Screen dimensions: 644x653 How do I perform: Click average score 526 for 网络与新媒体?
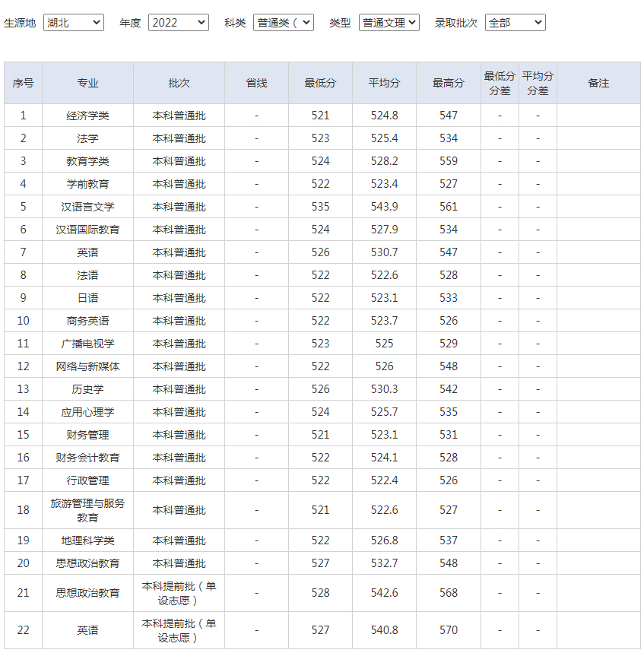[x=384, y=366]
